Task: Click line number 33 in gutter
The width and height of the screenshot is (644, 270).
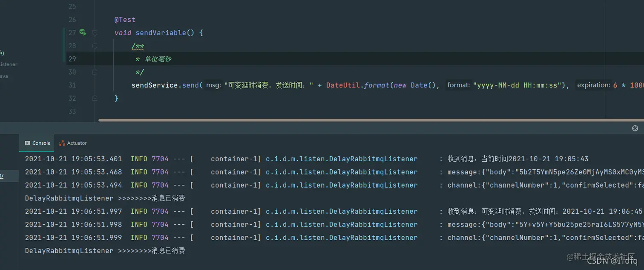Action: point(72,111)
